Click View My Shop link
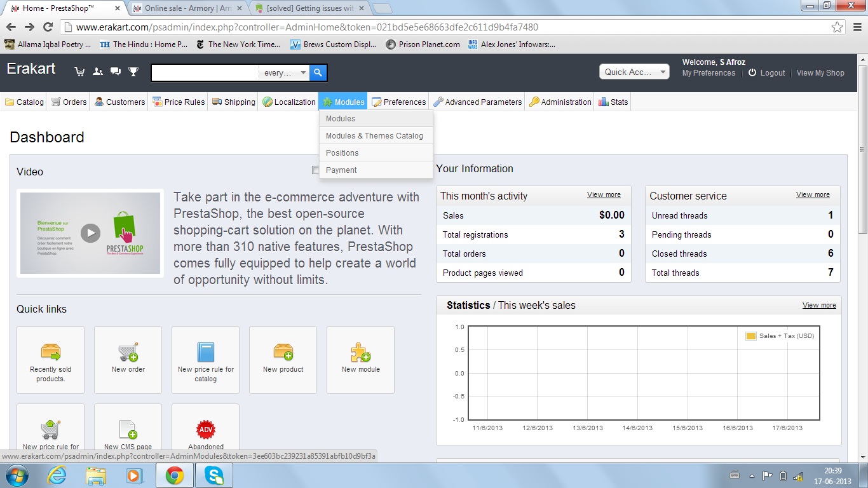868x488 pixels. click(820, 73)
